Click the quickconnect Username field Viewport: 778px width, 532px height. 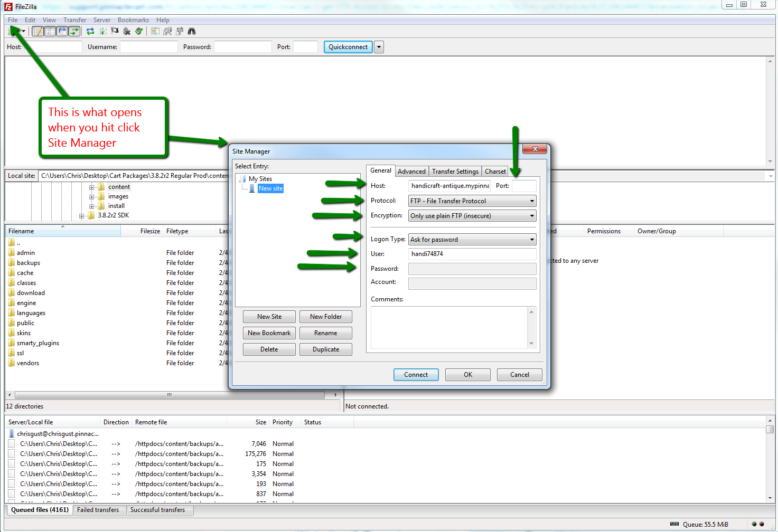pyautogui.click(x=149, y=47)
